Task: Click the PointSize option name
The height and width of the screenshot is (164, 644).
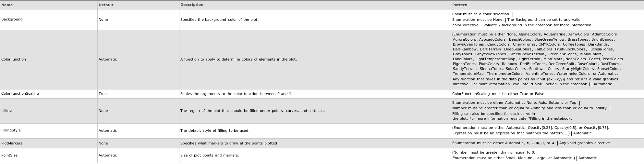Action: [9, 156]
